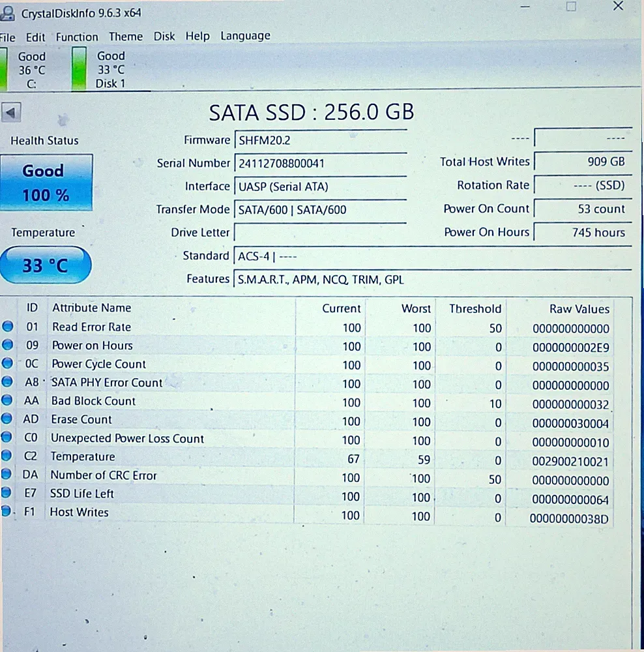Screen dimensions: 644x652
Task: Click the green health bar for drive C:
Action: pyautogui.click(x=3, y=69)
